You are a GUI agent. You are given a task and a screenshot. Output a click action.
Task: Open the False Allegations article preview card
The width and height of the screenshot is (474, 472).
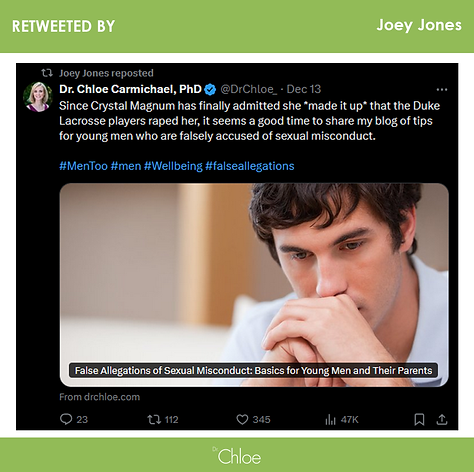[254, 285]
